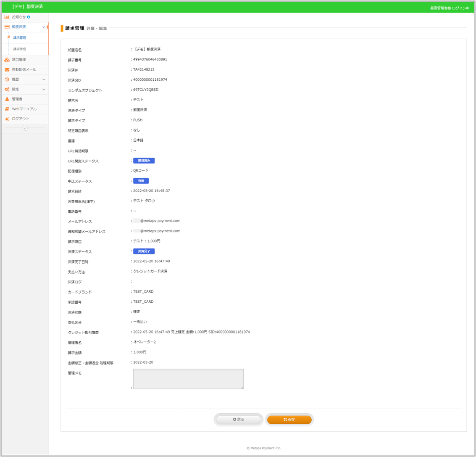
Task: Click the 【デモ】都度決済 header title
Action: (28, 7)
